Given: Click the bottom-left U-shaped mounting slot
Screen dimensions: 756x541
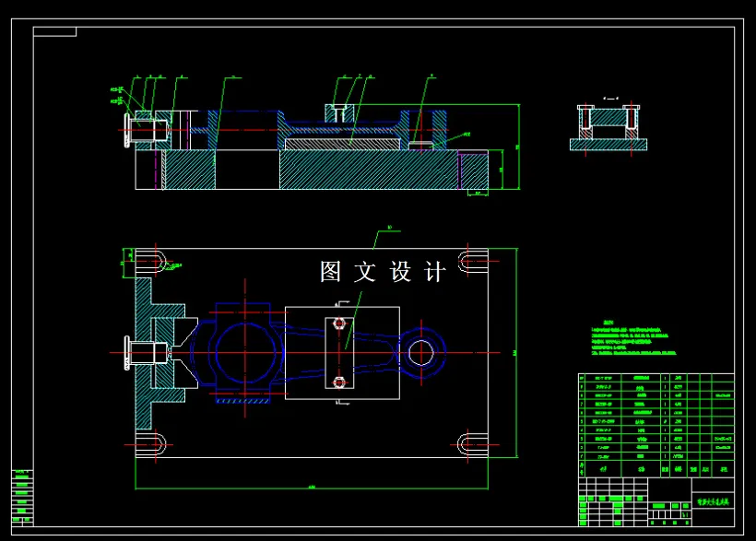Looking at the screenshot, I should pyautogui.click(x=151, y=444).
